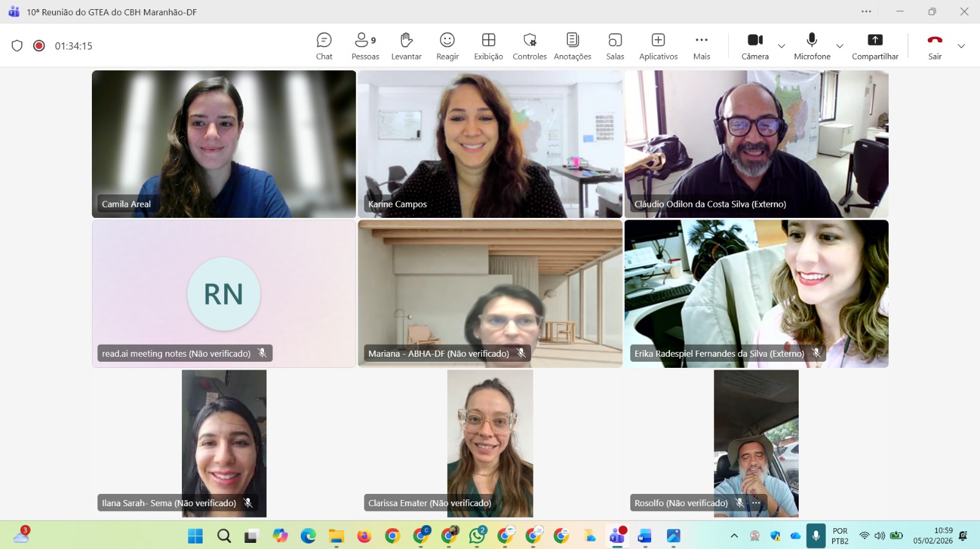Open the Mais more actions menu

(701, 46)
